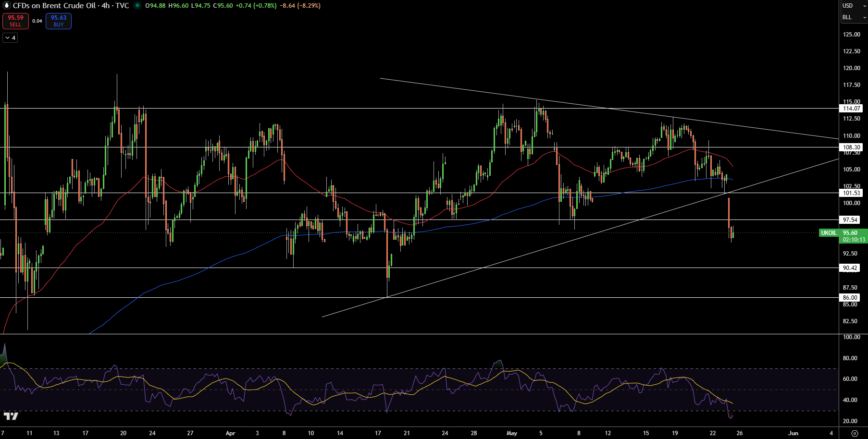Click the low value L94.75
This screenshot has height=439, width=868.
[201, 6]
